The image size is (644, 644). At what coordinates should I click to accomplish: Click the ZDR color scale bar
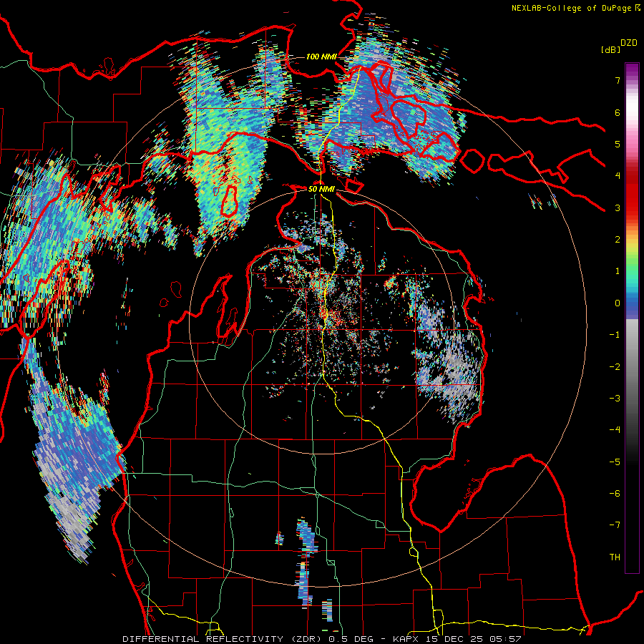pyautogui.click(x=632, y=318)
